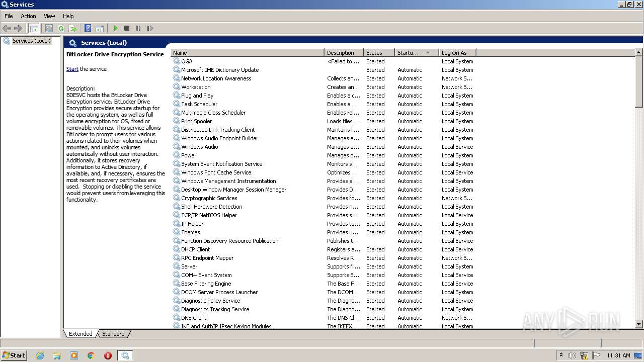Screen dimensions: 644x362
Task: Open the Action menu
Action: 28,16
